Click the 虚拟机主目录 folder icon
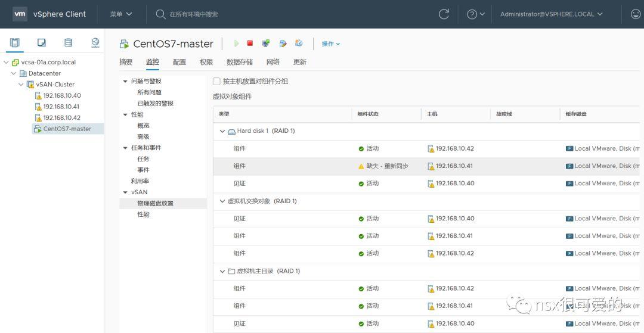The width and height of the screenshot is (644, 333). 231,271
